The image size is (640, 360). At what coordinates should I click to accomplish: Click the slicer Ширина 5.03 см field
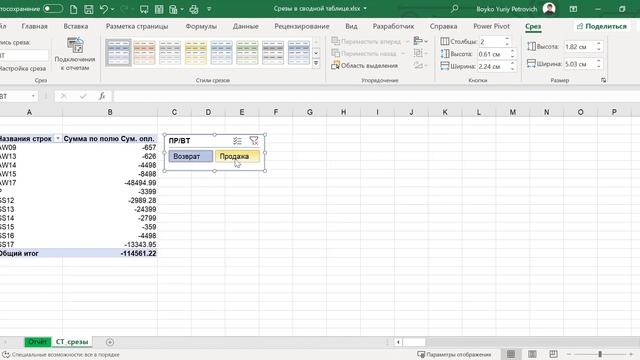pyautogui.click(x=580, y=64)
